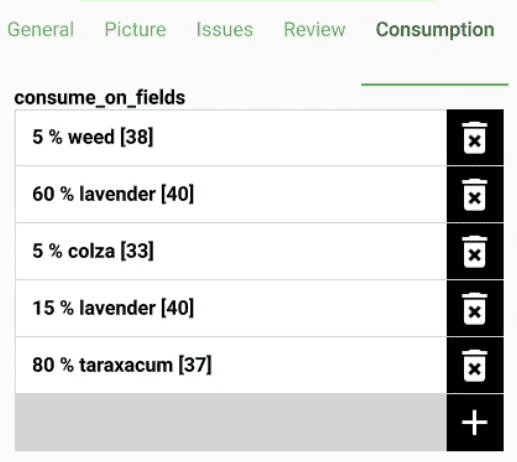Open the Picture tab
The height and width of the screenshot is (462, 517).
(x=135, y=30)
